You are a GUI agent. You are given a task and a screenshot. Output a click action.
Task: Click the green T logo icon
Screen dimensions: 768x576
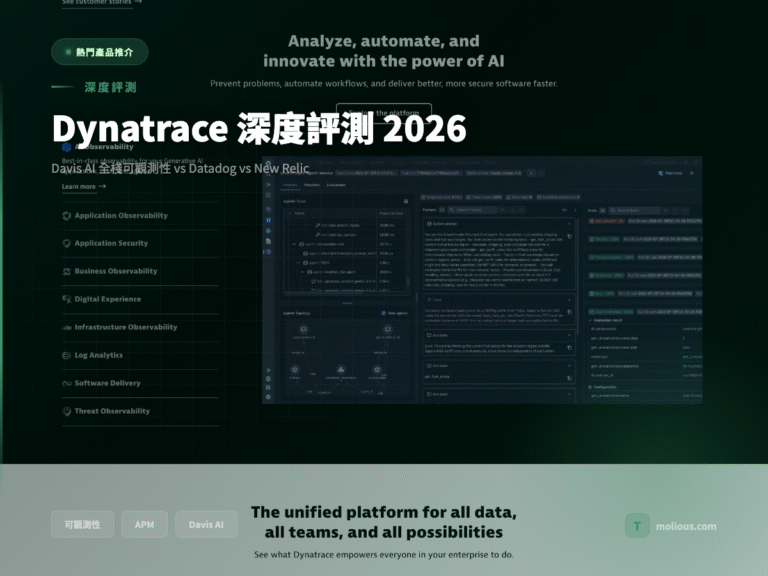pos(637,526)
